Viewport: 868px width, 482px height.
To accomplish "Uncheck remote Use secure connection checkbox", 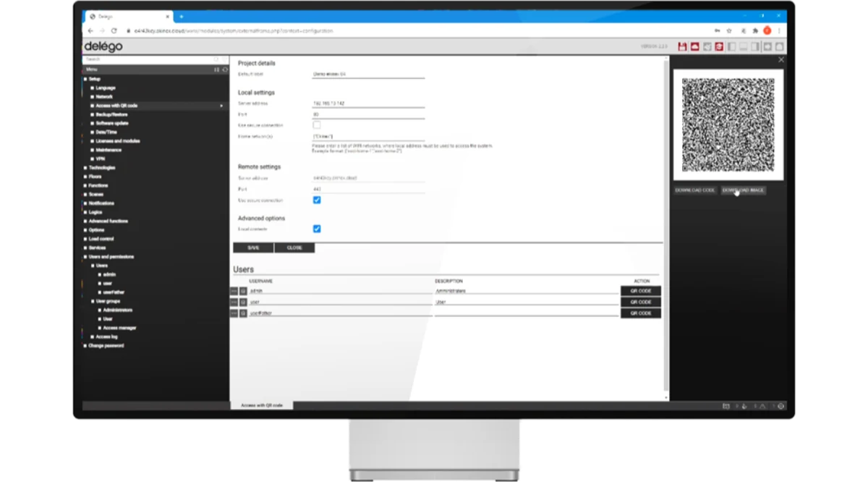I will pyautogui.click(x=317, y=200).
